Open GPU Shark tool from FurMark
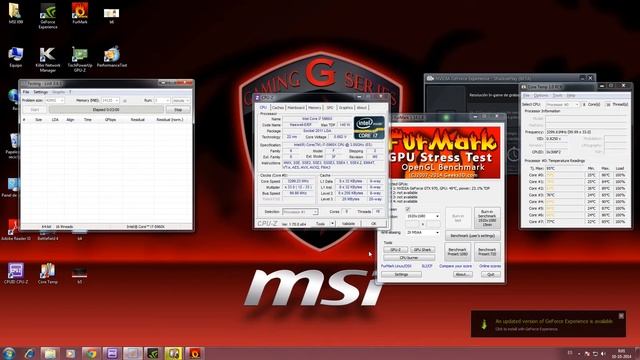This screenshot has width=640, height=360. click(422, 249)
